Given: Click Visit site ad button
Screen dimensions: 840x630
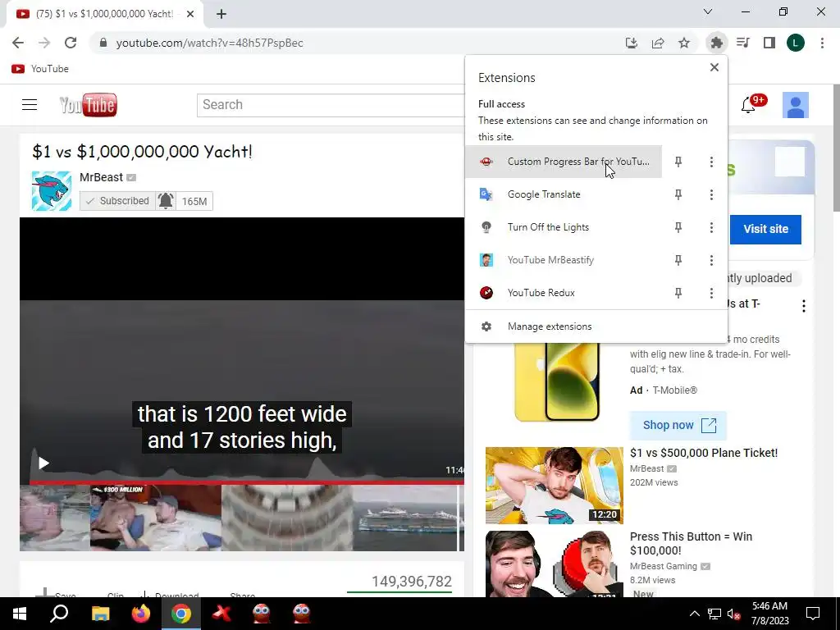Looking at the screenshot, I should (765, 230).
